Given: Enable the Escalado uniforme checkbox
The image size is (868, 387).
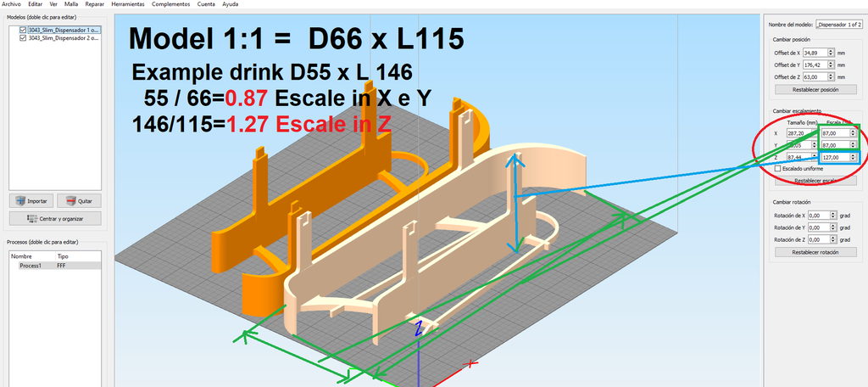Looking at the screenshot, I should [x=778, y=169].
